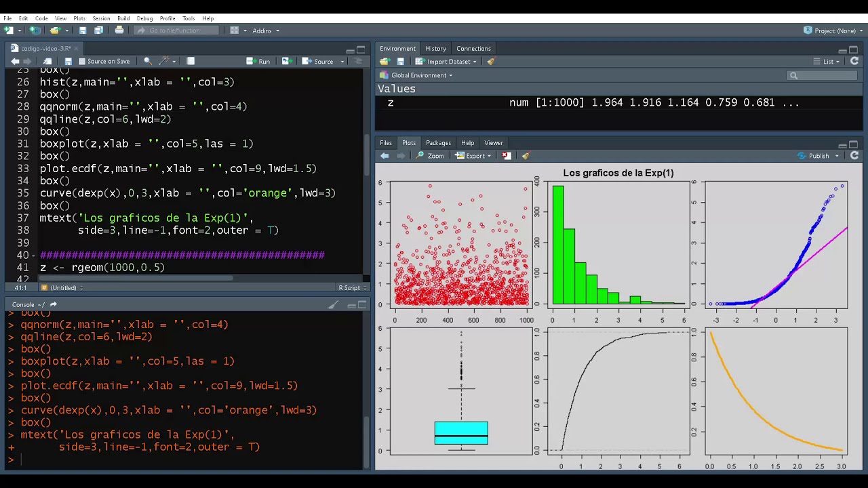This screenshot has width=868, height=488.
Task: Click the compile report notebook icon
Action: pos(191,61)
